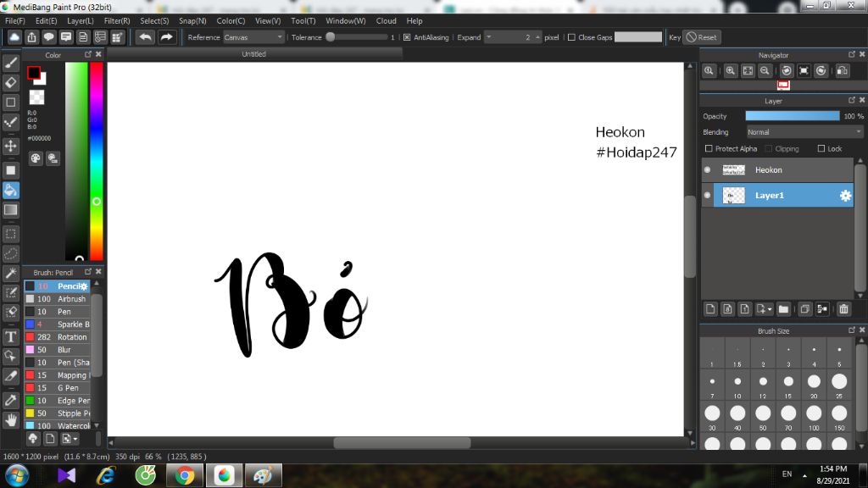Flip canvas view in Navigator
The height and width of the screenshot is (488, 868).
(842, 71)
